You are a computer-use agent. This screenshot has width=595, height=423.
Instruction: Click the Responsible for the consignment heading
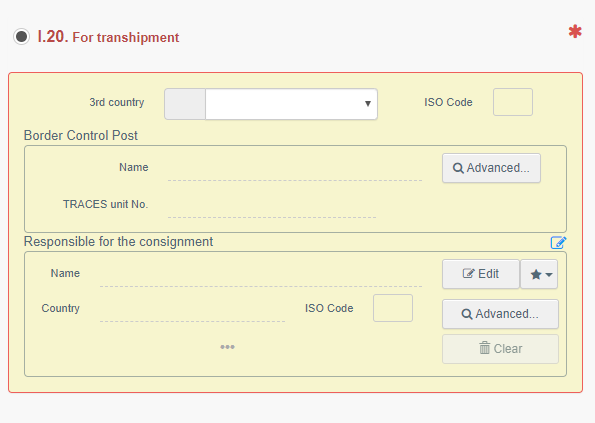coord(118,242)
